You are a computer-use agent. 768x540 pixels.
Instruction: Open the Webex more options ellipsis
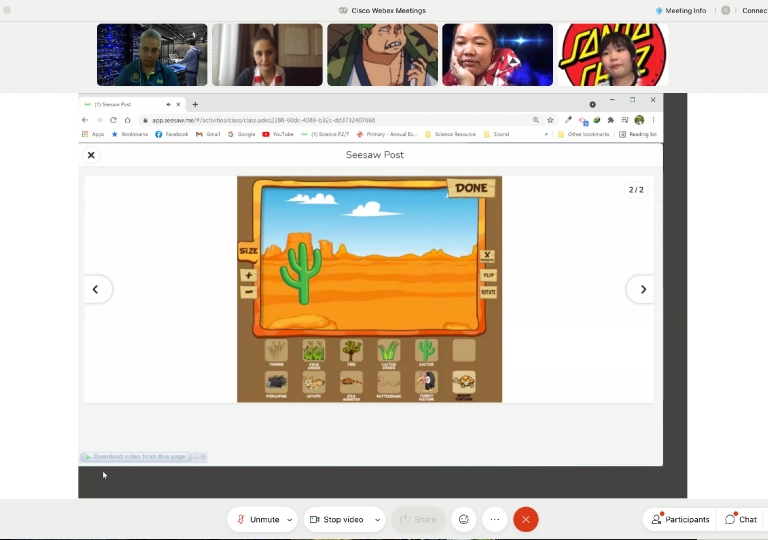pos(495,519)
